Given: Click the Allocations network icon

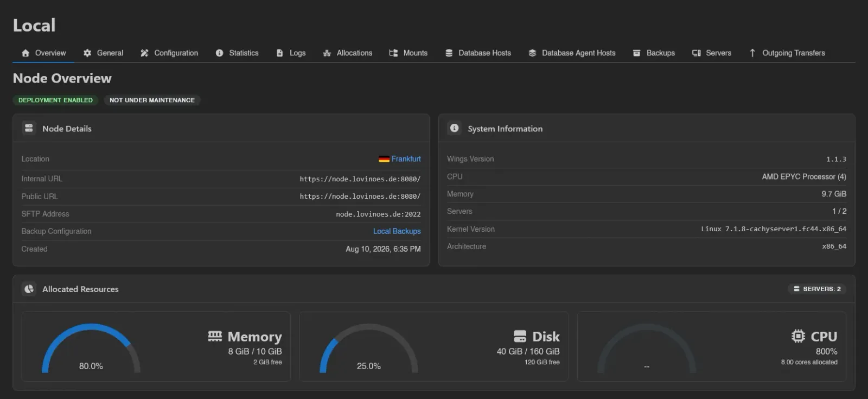Looking at the screenshot, I should [x=327, y=53].
